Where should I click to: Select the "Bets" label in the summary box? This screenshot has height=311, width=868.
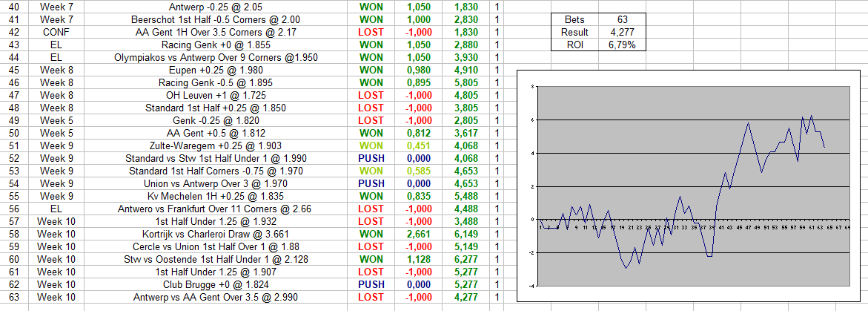point(574,19)
